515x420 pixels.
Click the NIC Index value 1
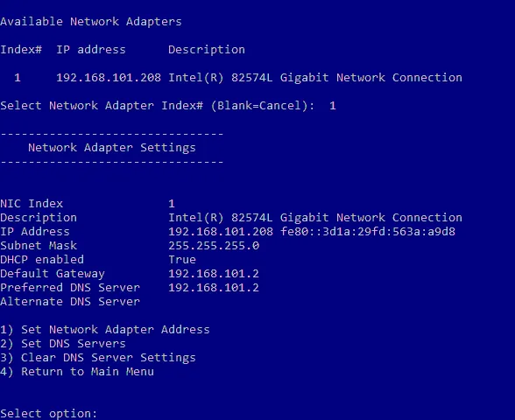tap(172, 204)
